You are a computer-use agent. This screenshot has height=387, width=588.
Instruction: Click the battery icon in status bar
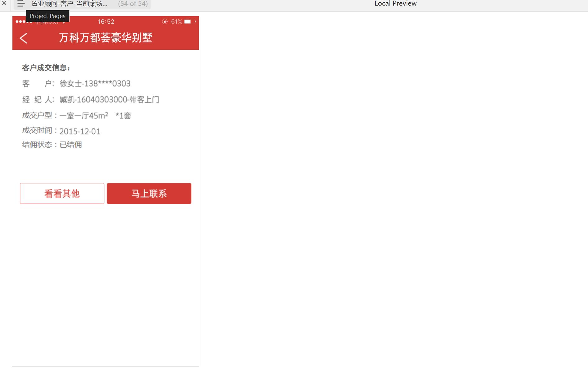[190, 21]
